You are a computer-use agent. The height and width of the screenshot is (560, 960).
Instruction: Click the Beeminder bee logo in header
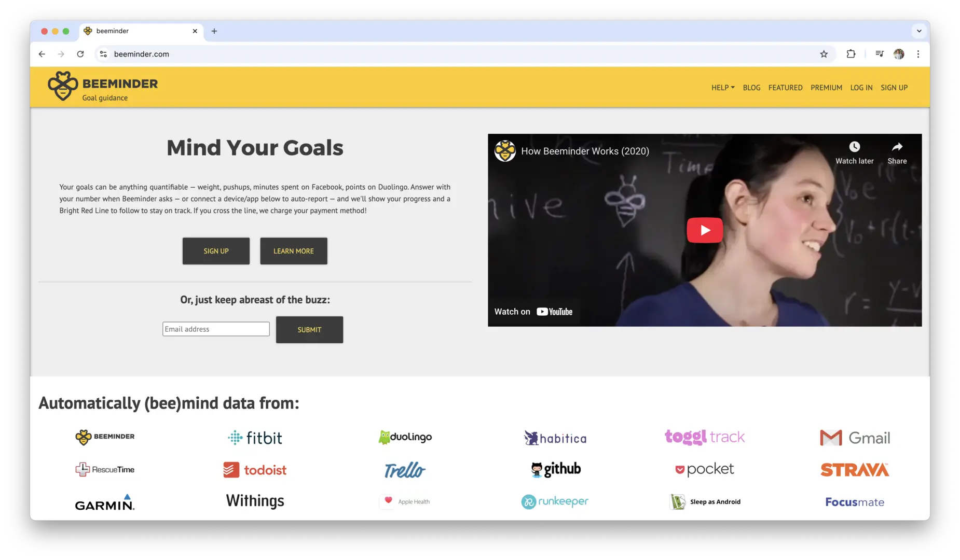pyautogui.click(x=63, y=86)
